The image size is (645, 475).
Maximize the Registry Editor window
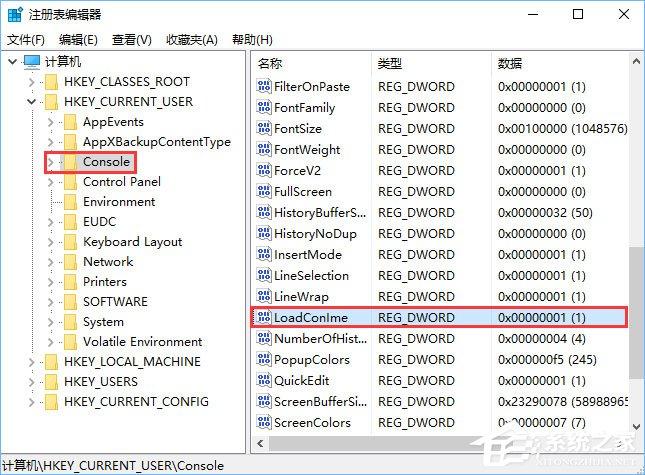tap(578, 14)
